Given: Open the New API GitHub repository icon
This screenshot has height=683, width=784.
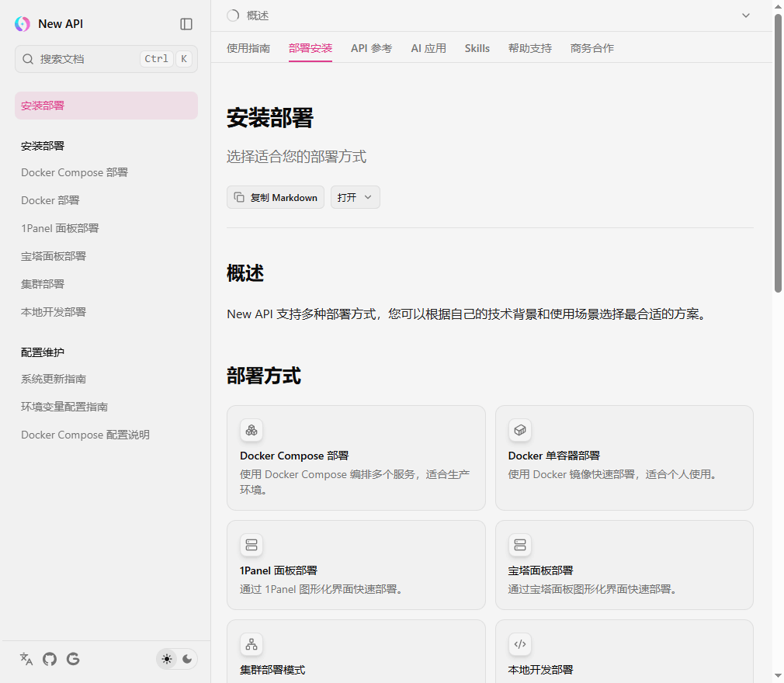Looking at the screenshot, I should pos(49,659).
